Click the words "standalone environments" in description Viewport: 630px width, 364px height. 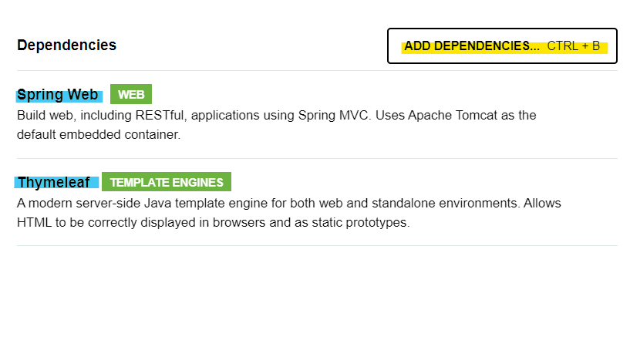[444, 204]
